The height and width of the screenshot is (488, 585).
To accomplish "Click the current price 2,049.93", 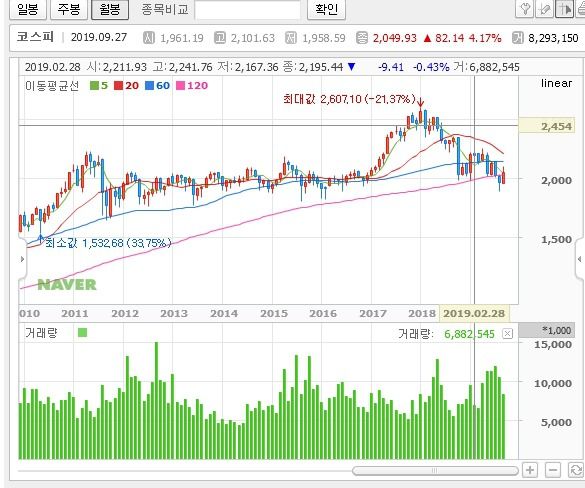I will coord(395,38).
